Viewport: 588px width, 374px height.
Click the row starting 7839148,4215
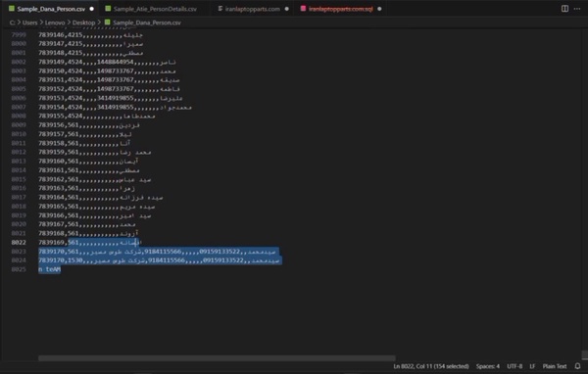click(x=91, y=53)
